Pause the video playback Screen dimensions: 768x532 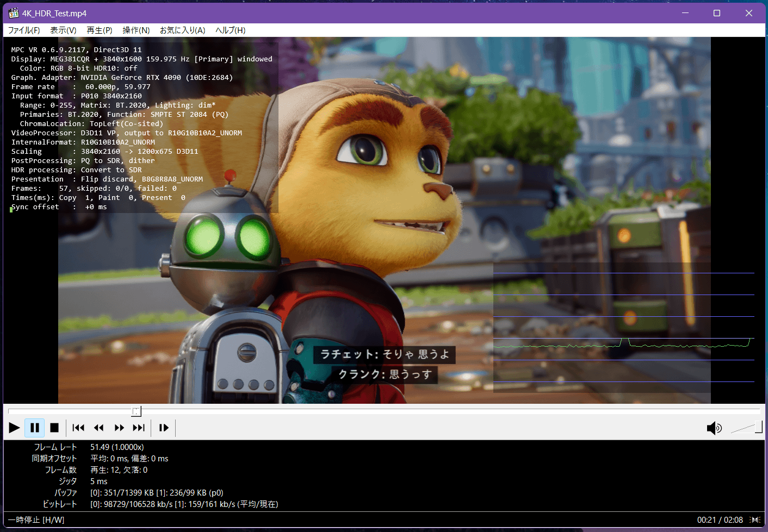click(35, 428)
